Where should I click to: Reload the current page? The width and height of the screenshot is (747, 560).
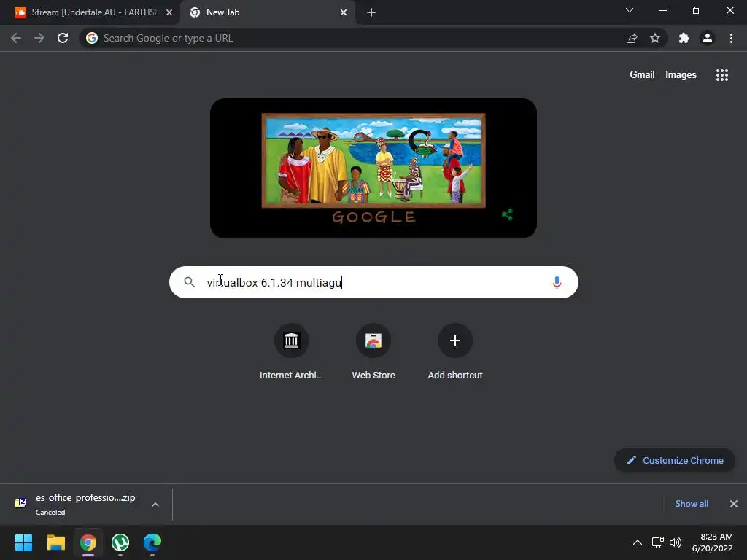[x=63, y=38]
